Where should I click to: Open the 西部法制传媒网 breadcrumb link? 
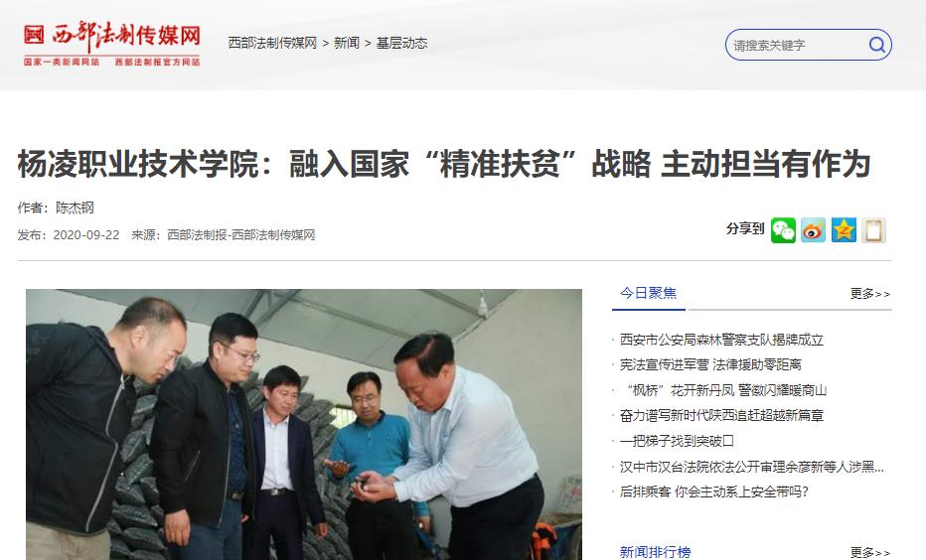pyautogui.click(x=273, y=43)
